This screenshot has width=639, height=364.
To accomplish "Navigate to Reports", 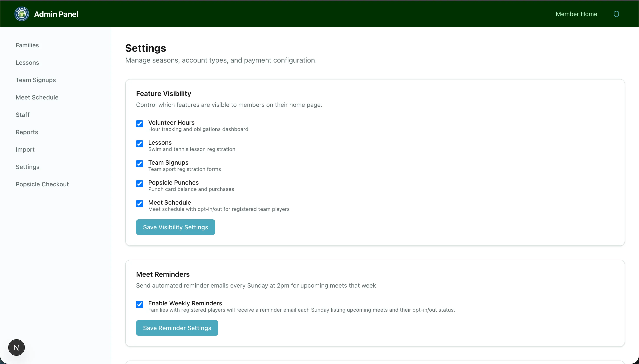I will click(27, 132).
